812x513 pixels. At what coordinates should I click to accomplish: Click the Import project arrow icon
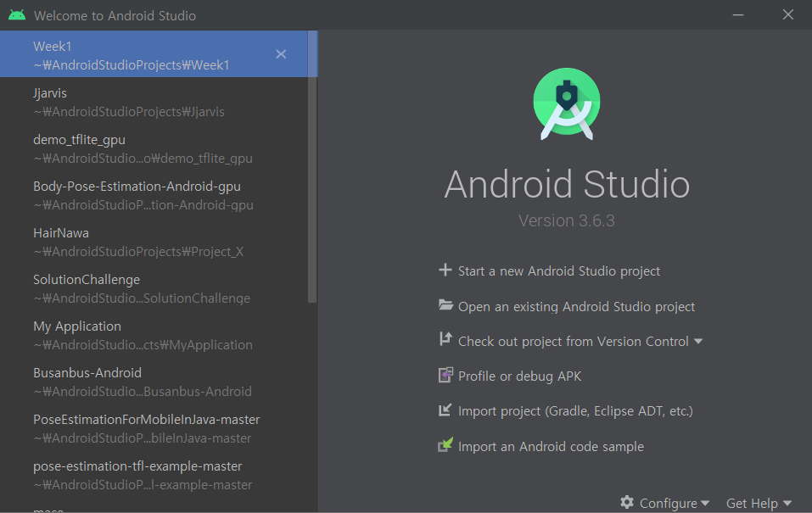tap(445, 410)
